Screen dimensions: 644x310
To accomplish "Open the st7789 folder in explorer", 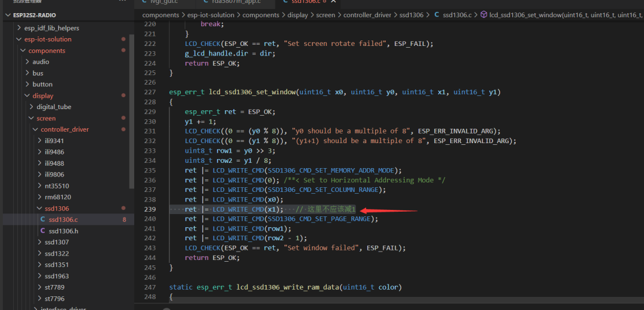I will [55, 287].
